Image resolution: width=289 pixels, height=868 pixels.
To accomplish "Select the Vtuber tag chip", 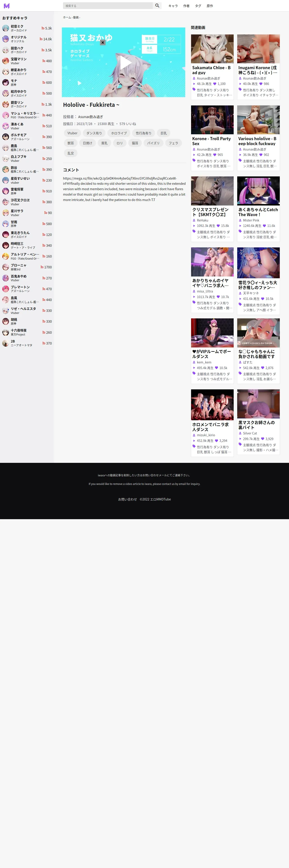I will tap(72, 133).
